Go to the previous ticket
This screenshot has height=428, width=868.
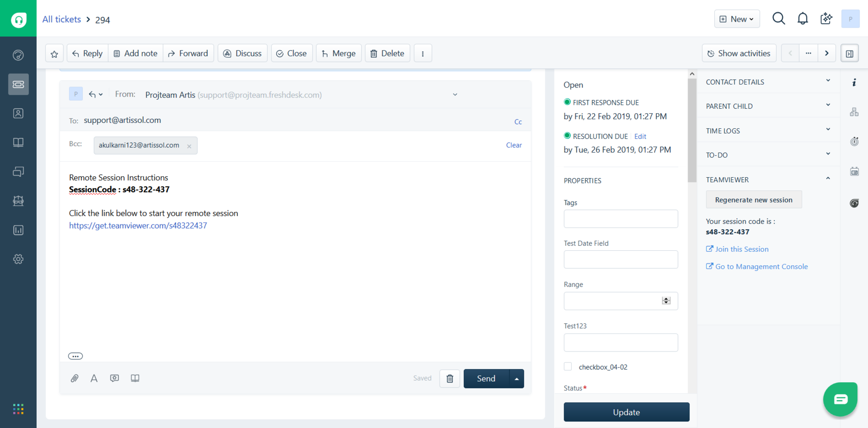click(x=790, y=53)
